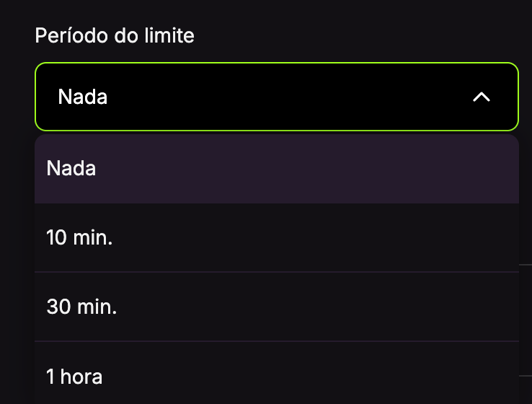Click the last visible option, 1 hora
Viewport: 532px width, 404px height.
(x=276, y=376)
